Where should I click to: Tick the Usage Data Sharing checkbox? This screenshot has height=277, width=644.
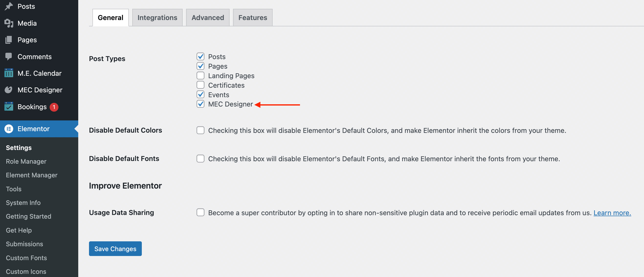pyautogui.click(x=200, y=212)
